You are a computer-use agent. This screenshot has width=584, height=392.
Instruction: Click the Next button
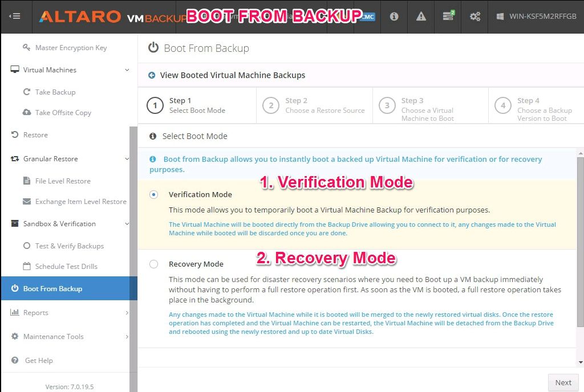pos(563,382)
